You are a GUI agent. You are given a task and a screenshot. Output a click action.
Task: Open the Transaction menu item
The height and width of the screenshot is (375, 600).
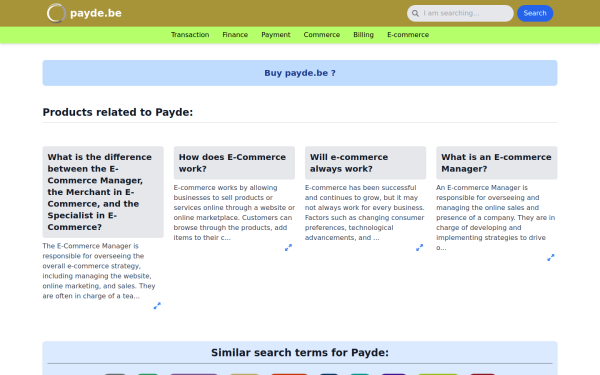[190, 35]
